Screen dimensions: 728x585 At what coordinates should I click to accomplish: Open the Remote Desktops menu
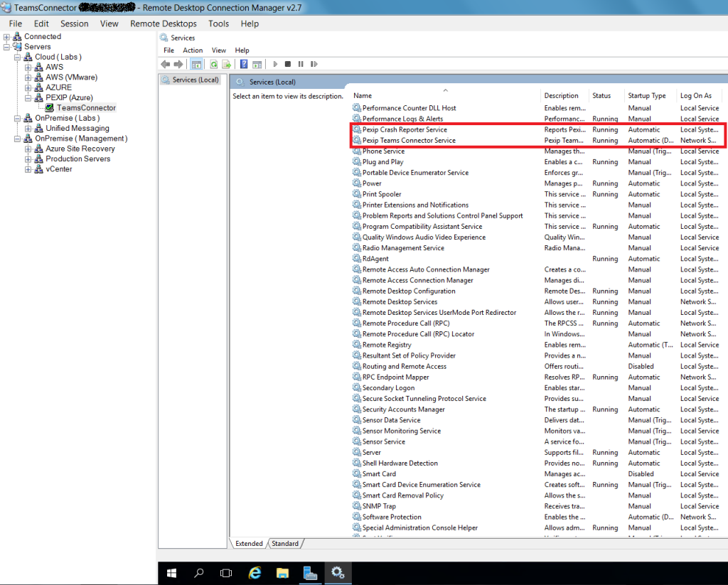(163, 23)
